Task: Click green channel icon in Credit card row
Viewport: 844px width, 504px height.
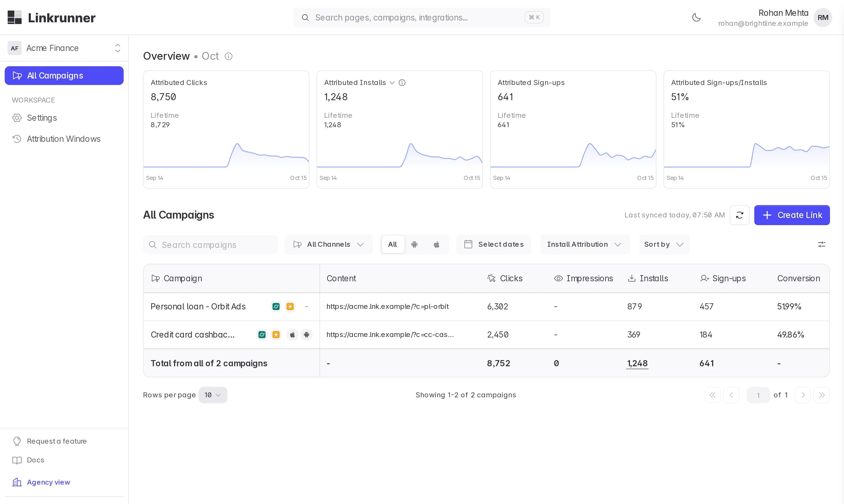Action: 262,335
